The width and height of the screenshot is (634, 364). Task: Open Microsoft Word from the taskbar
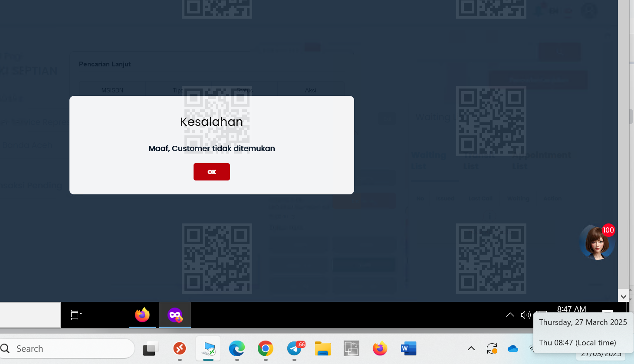pos(409,348)
